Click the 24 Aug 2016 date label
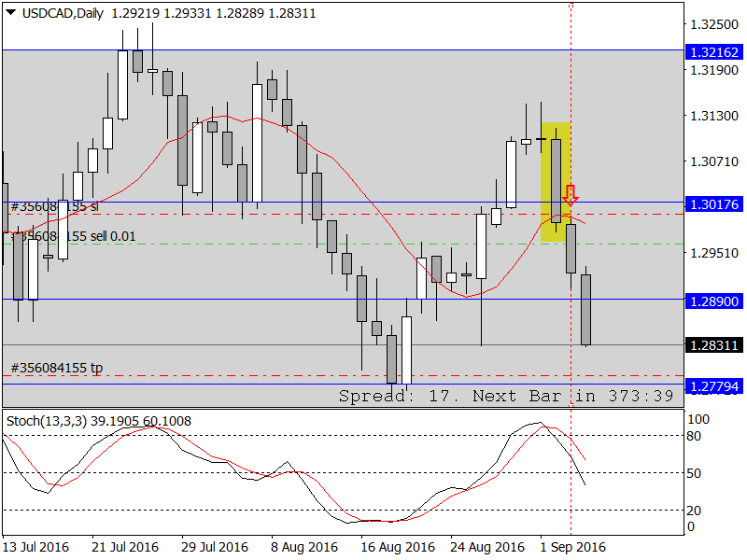This screenshot has height=560, width=747. [x=486, y=547]
